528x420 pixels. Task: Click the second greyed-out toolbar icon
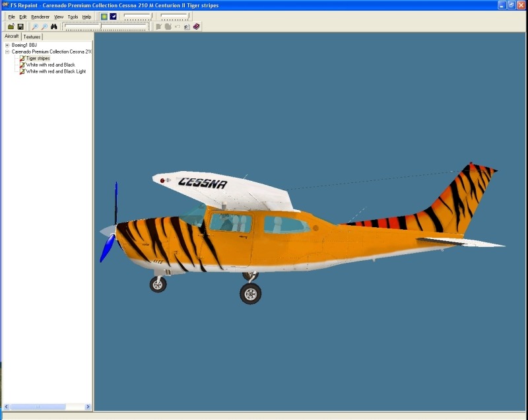pyautogui.click(x=168, y=26)
